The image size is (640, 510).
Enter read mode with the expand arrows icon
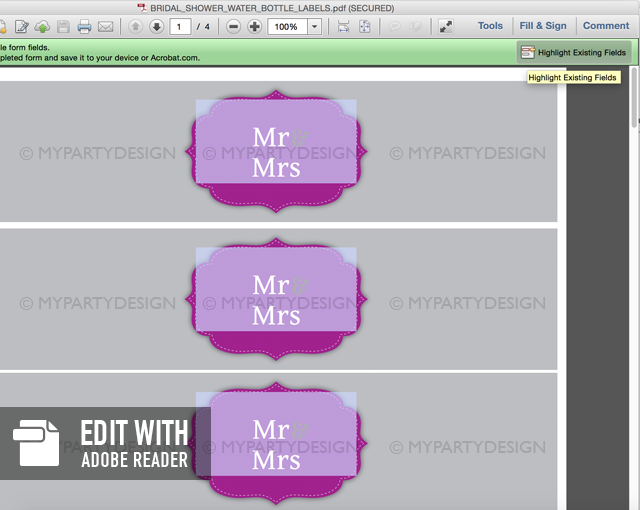(x=446, y=26)
